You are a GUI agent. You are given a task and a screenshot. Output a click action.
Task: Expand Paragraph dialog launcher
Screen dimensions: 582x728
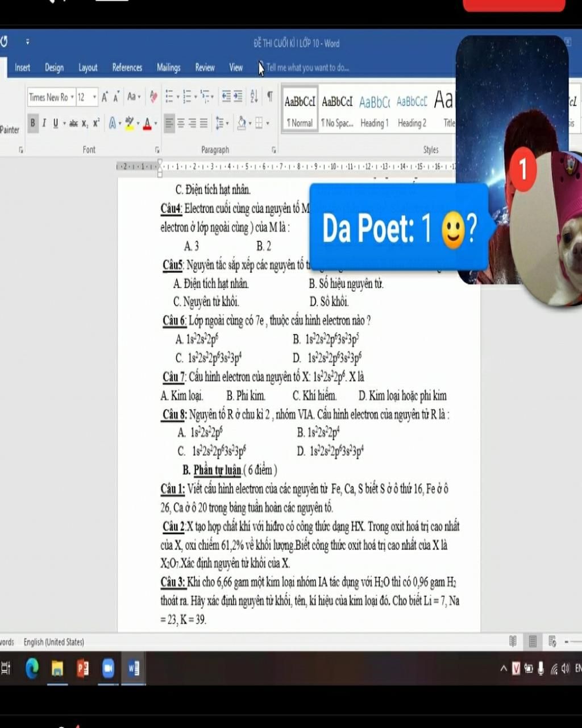coord(274,150)
